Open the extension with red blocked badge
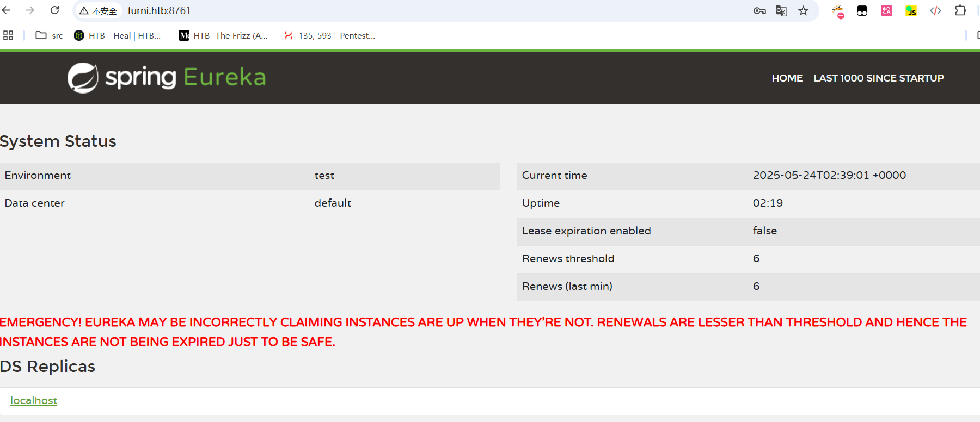Image resolution: width=980 pixels, height=422 pixels. click(838, 11)
